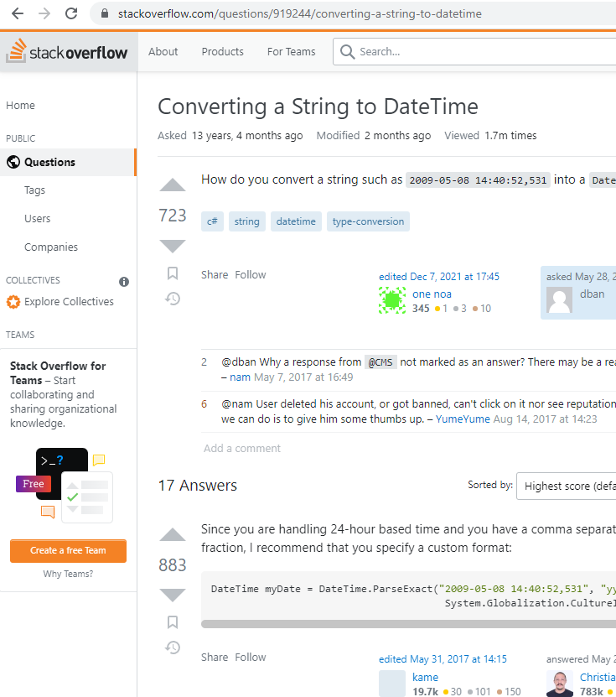This screenshot has width=616, height=697.
Task: Bookmark the question
Action: point(173,273)
